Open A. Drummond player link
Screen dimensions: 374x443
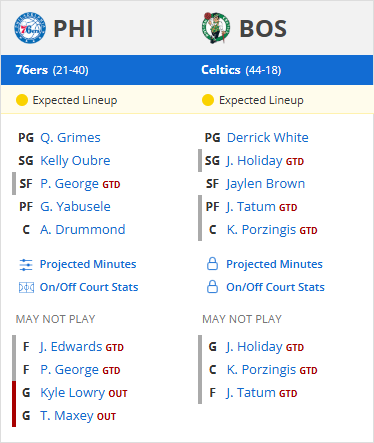pyautogui.click(x=83, y=230)
